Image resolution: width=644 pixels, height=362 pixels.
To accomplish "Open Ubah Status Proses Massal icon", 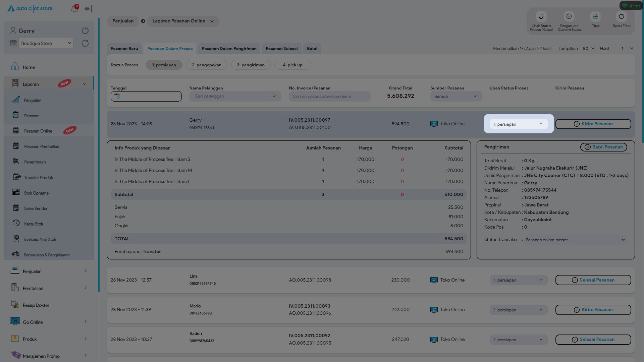I will pos(541,17).
